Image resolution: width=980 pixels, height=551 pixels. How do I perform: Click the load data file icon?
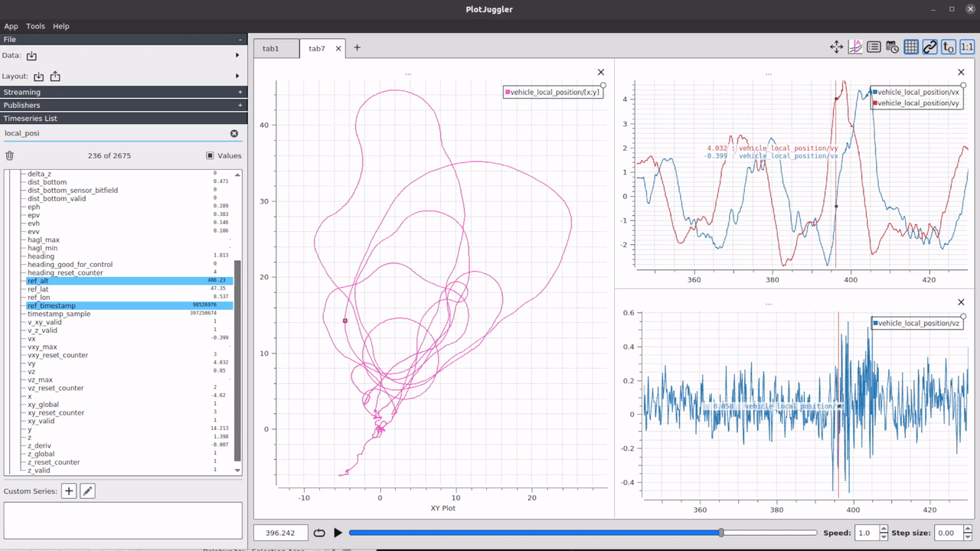[x=31, y=56]
